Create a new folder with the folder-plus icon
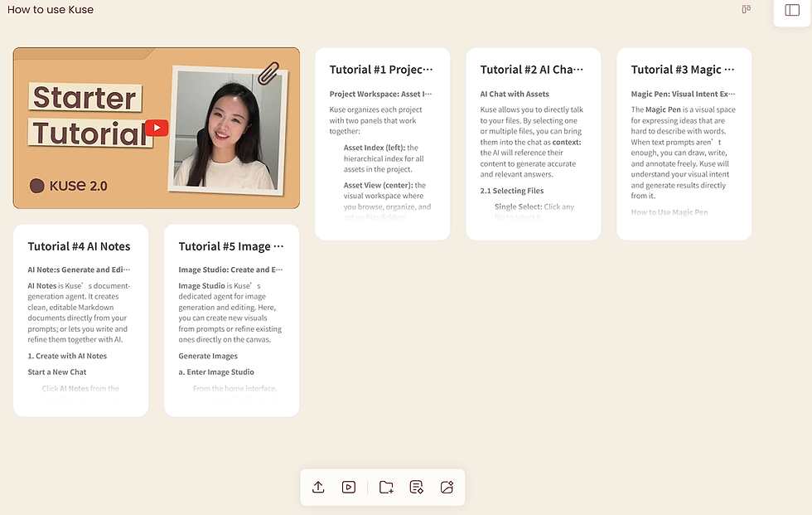Image resolution: width=812 pixels, height=515 pixels. 386,487
